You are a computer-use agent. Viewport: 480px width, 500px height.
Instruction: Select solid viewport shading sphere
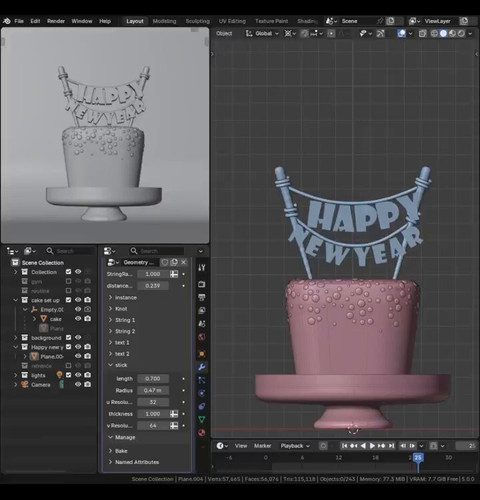pyautogui.click(x=443, y=33)
